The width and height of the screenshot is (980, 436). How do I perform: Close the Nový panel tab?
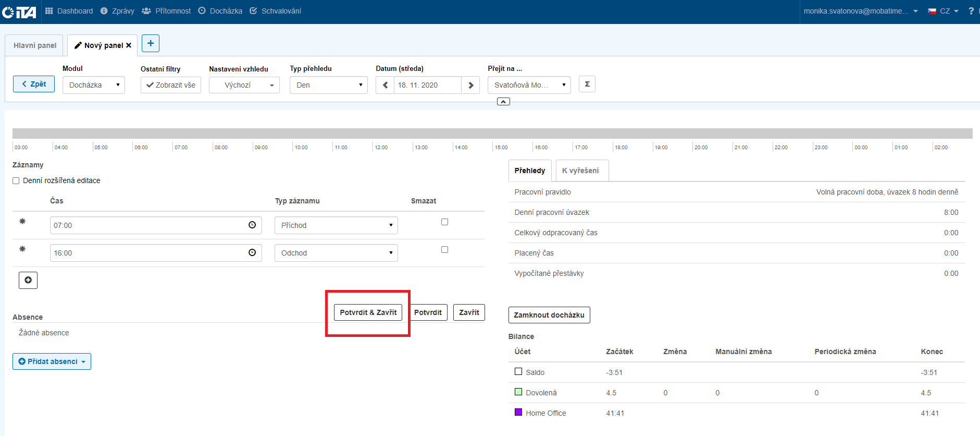point(129,45)
